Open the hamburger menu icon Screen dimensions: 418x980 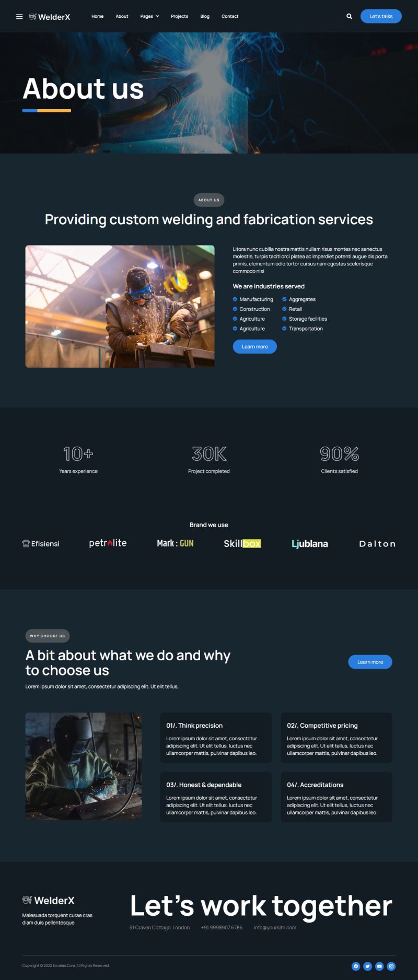[x=19, y=17]
